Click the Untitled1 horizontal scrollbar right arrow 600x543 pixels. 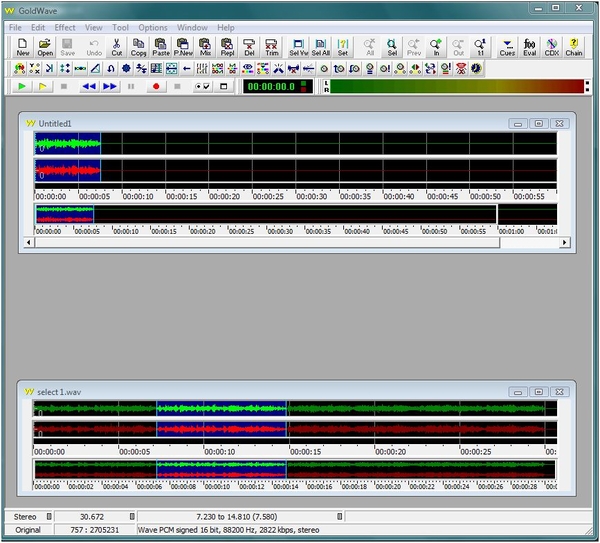[x=564, y=242]
